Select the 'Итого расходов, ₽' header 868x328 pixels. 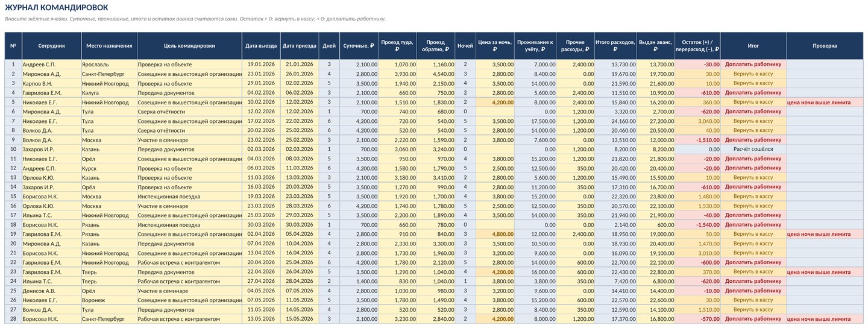click(x=615, y=46)
